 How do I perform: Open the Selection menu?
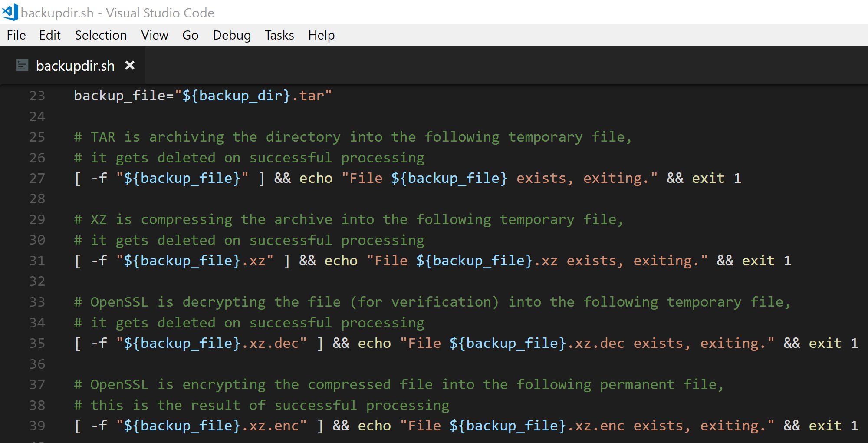click(x=101, y=35)
